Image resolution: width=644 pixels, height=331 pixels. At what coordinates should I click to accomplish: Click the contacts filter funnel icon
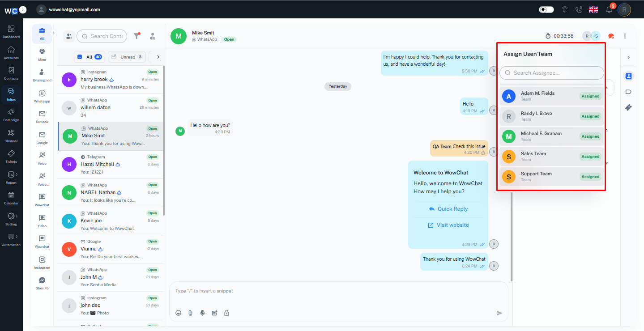(137, 36)
